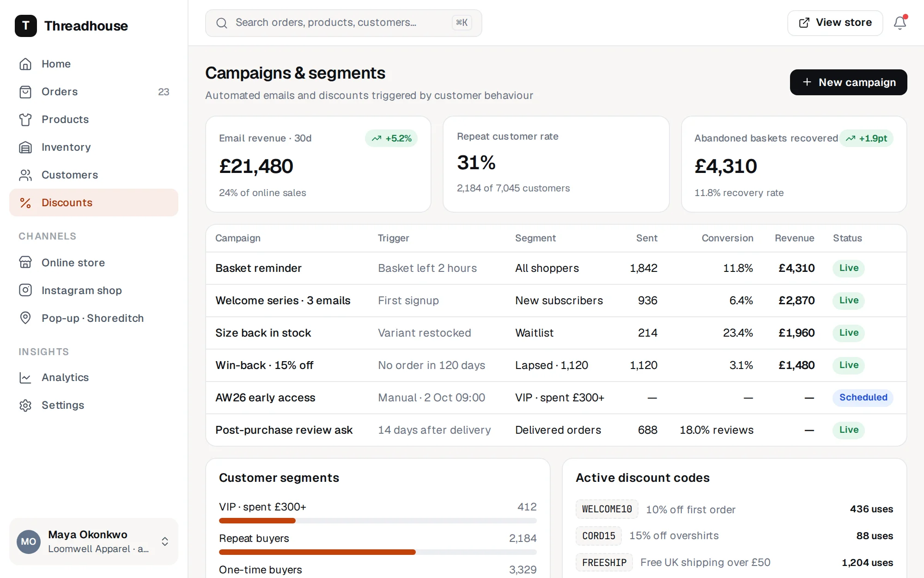
Task: Click the search magnifier icon
Action: (222, 23)
